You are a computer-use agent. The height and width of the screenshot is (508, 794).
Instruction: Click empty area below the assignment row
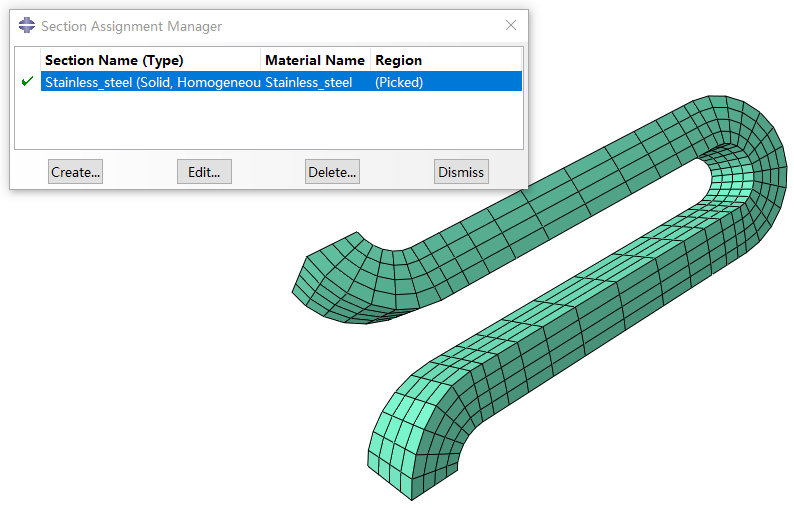click(x=270, y=120)
